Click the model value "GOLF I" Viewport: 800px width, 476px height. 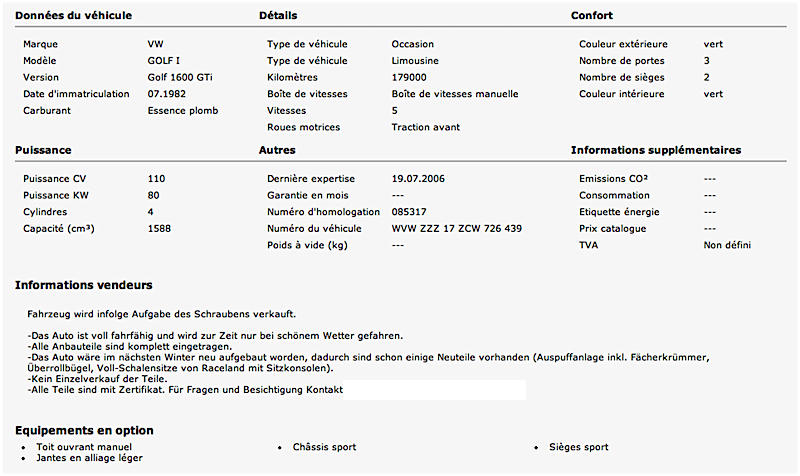pos(163,61)
